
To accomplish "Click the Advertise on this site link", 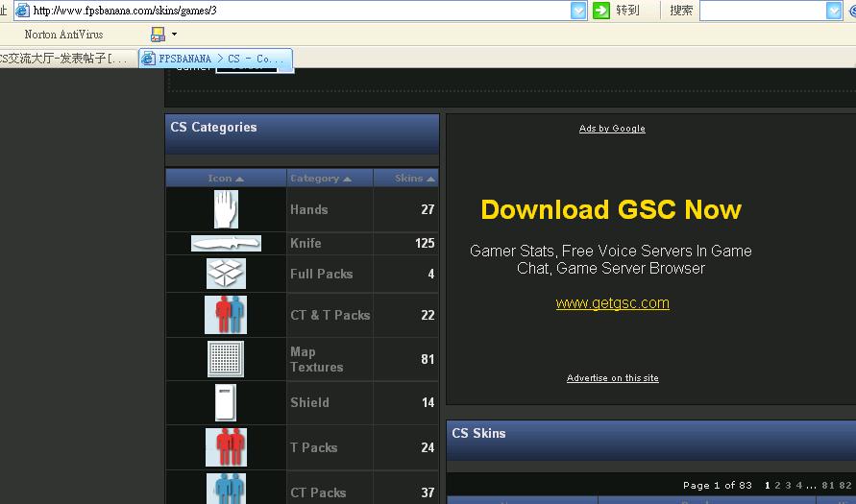I will (612, 378).
